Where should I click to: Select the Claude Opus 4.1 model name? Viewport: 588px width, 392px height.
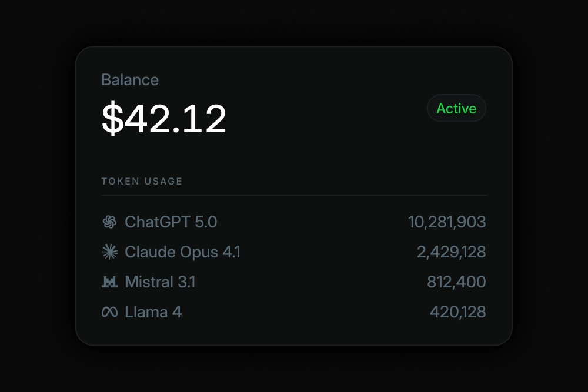point(182,252)
